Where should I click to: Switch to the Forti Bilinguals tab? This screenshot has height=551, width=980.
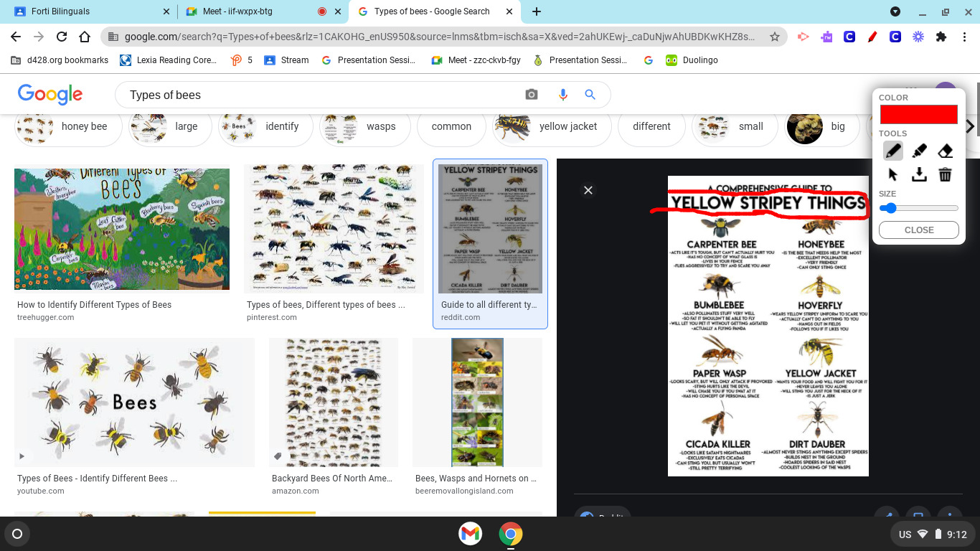(90, 11)
